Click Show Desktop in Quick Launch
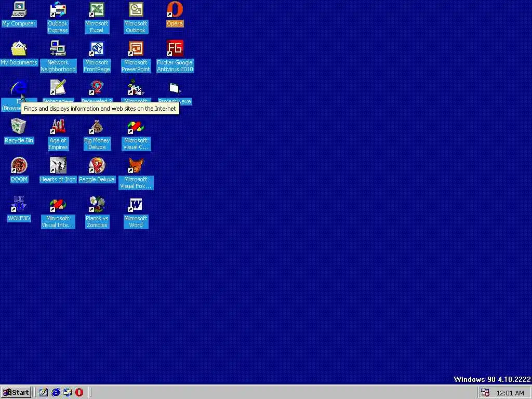The width and height of the screenshot is (532, 399). pos(44,393)
